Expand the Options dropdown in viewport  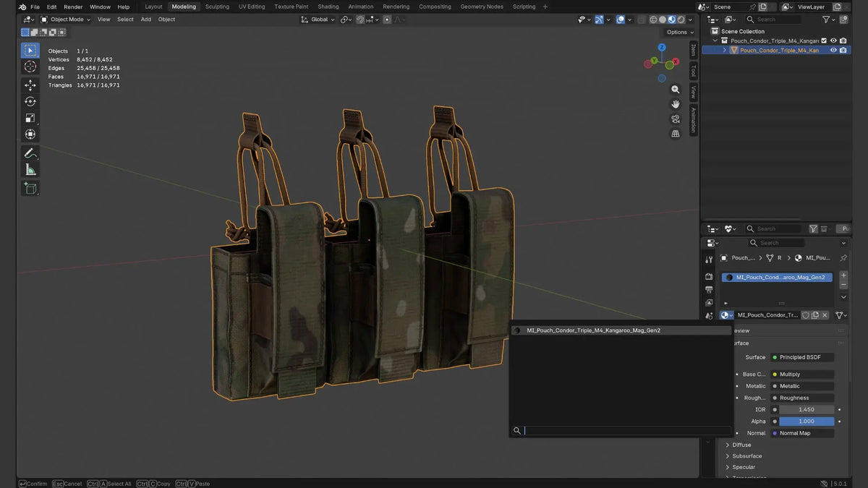point(680,32)
